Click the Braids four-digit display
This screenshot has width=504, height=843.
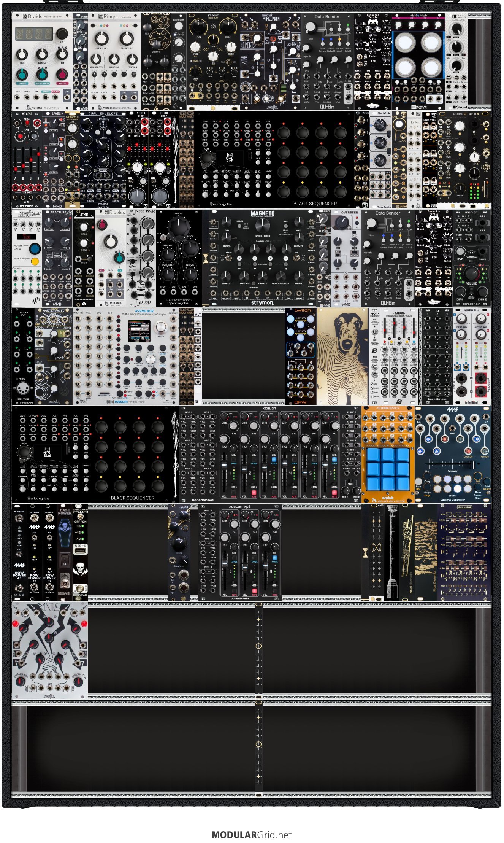click(34, 33)
